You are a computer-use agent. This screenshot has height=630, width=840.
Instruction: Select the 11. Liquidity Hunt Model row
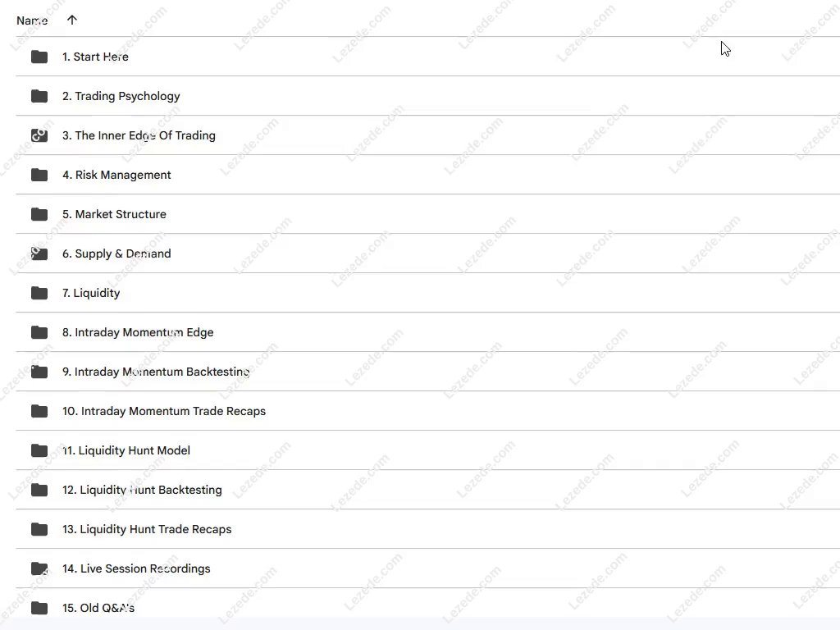coord(126,450)
